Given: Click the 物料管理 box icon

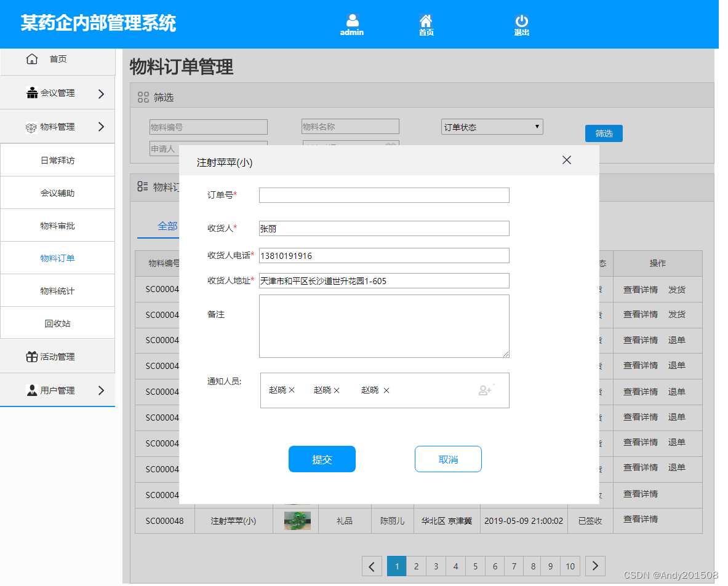Looking at the screenshot, I should click(31, 126).
